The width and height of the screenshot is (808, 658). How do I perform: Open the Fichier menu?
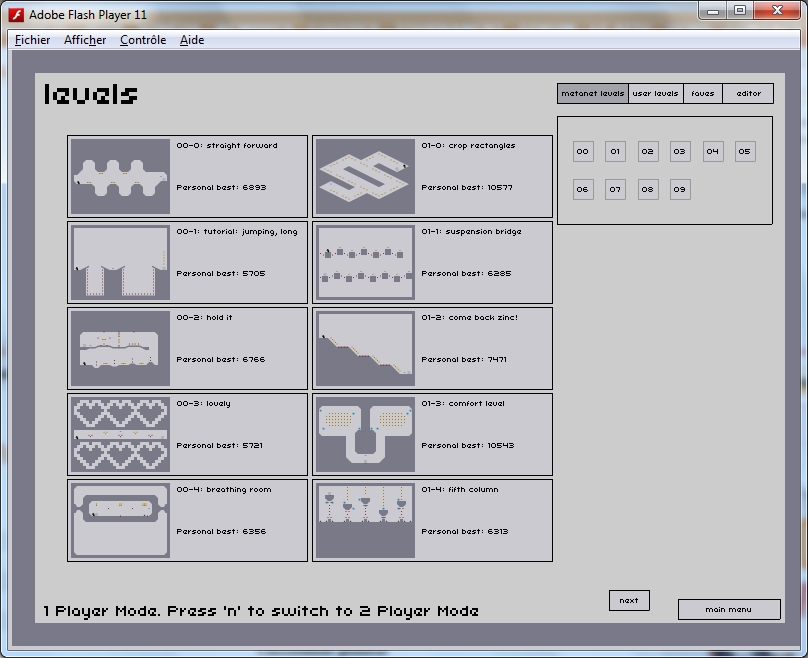pos(32,40)
